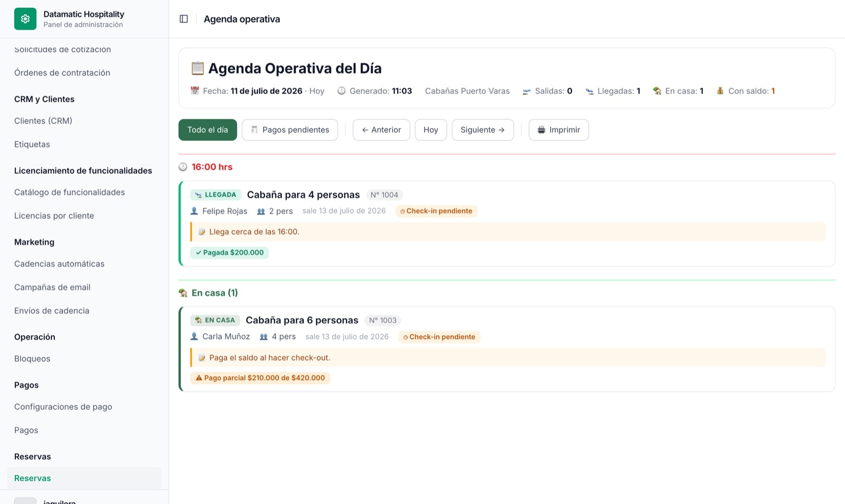Click the clipboard icon beside Agenda Operativa
Image resolution: width=845 pixels, height=504 pixels.
(x=197, y=68)
